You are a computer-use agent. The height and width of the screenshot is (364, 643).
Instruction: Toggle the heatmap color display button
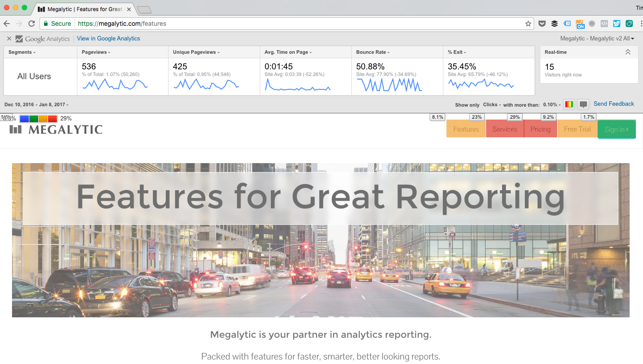(x=569, y=104)
